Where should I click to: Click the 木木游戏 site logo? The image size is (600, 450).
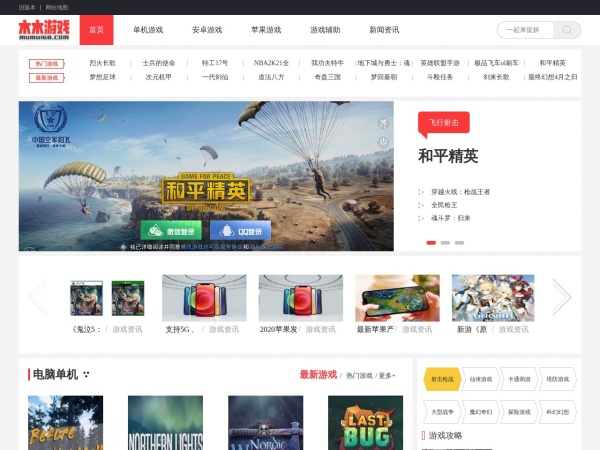[44, 30]
